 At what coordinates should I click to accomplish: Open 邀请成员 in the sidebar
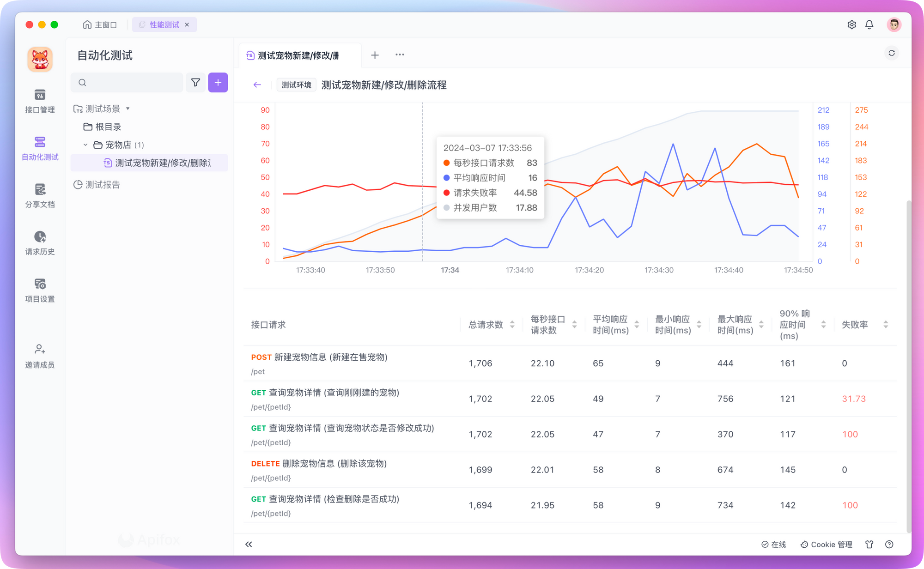pos(40,356)
